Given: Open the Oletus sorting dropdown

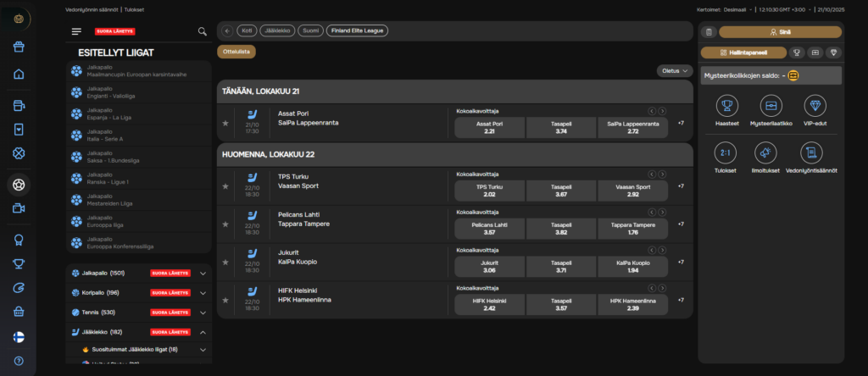Looking at the screenshot, I should click(674, 71).
